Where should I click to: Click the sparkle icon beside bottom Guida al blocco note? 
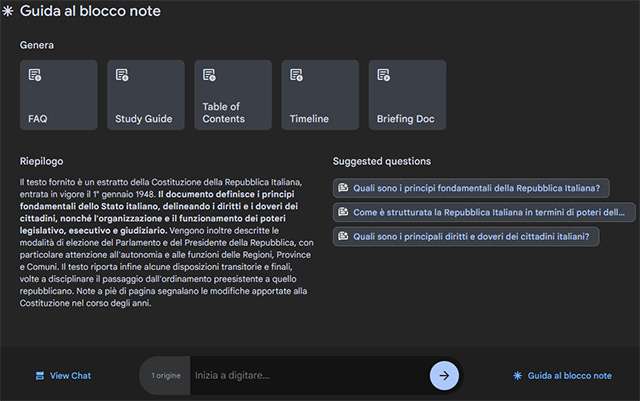(x=517, y=376)
